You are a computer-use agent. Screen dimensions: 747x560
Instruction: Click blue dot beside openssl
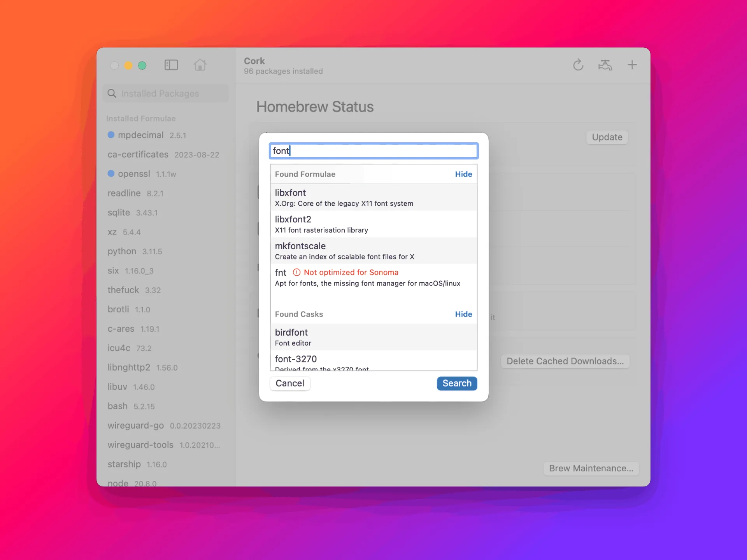tap(111, 173)
